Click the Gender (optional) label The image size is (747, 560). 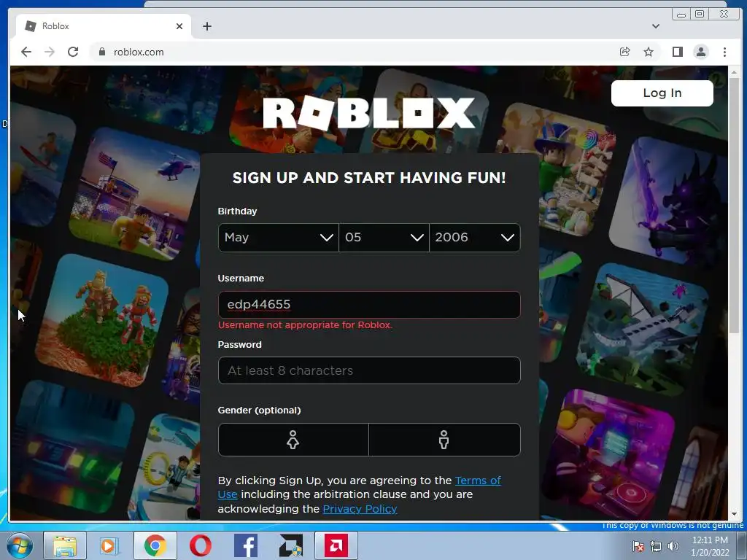259,410
